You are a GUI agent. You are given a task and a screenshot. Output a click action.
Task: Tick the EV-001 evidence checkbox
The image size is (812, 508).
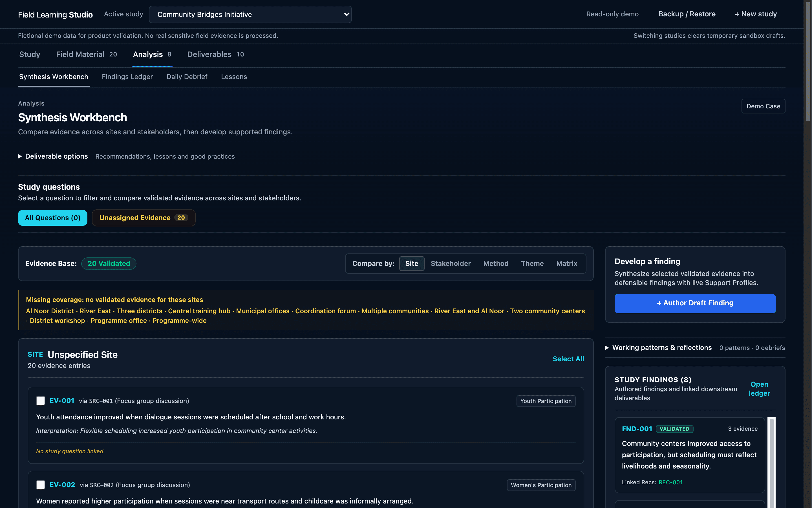click(41, 401)
